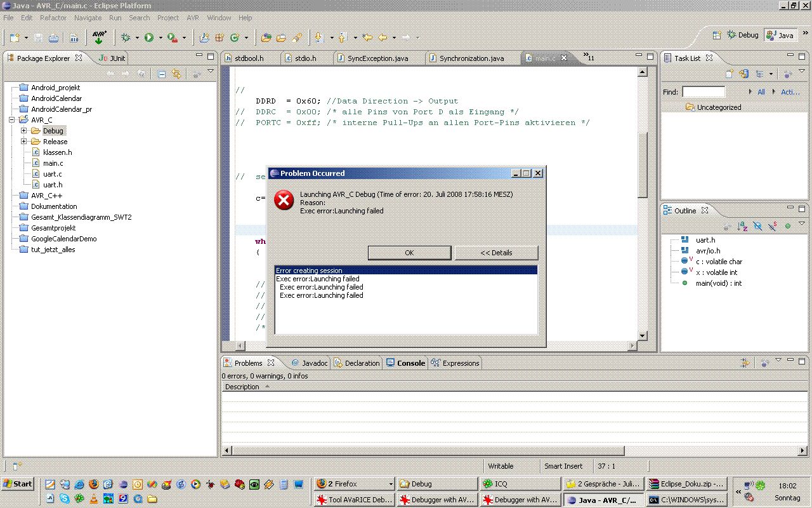Toggle Hide Static Members in Outline

pyautogui.click(x=773, y=226)
